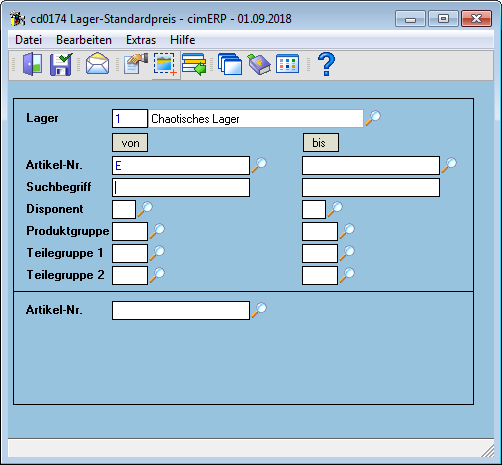Open the Datei menu
The image size is (502, 465).
[28, 40]
